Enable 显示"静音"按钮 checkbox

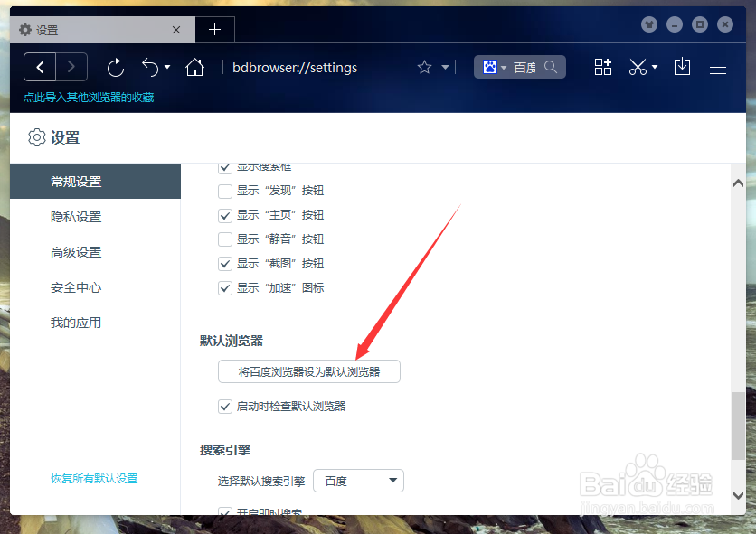click(x=225, y=239)
